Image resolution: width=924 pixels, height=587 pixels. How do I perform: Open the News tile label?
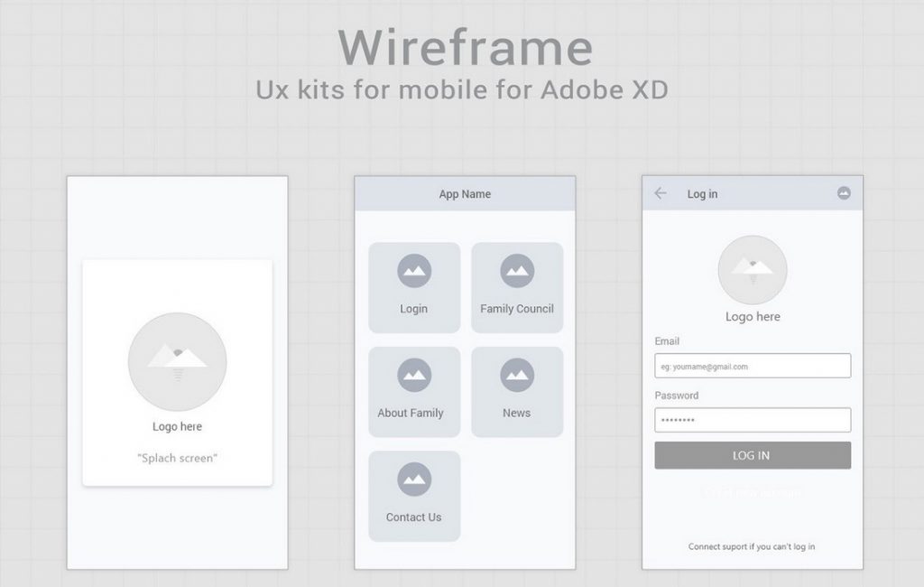pos(516,413)
